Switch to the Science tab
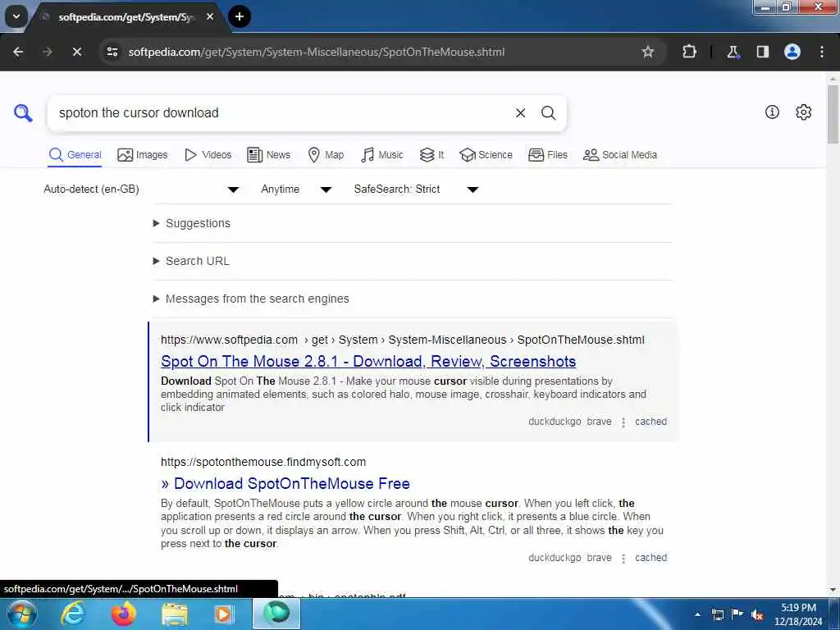 pos(486,155)
